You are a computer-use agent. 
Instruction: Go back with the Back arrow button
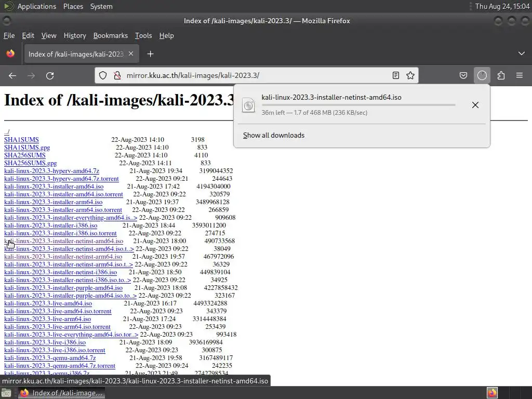click(x=12, y=76)
